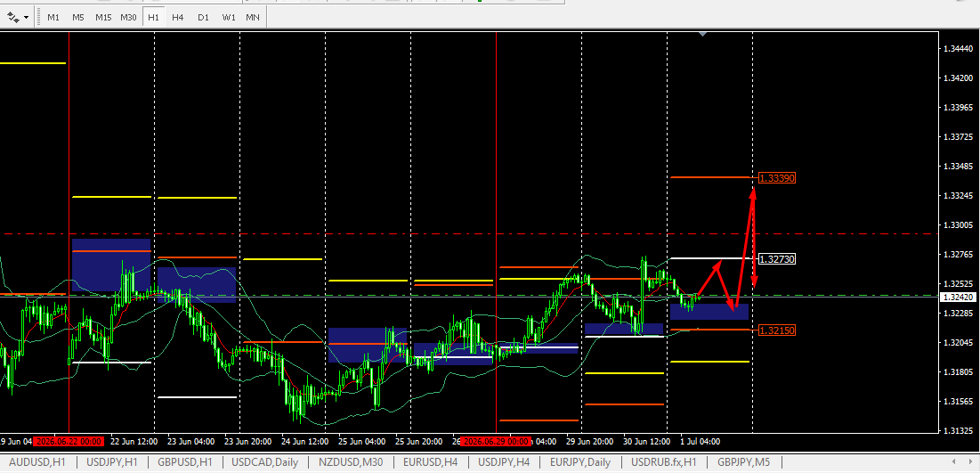This screenshot has width=980, height=473.
Task: Click 1.33005 on the price axis
Action: pos(958,224)
